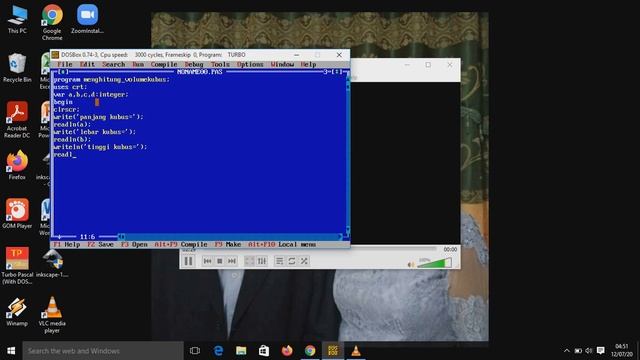
Task: Open the Tools menu in Turbo Pascal
Action: point(220,64)
